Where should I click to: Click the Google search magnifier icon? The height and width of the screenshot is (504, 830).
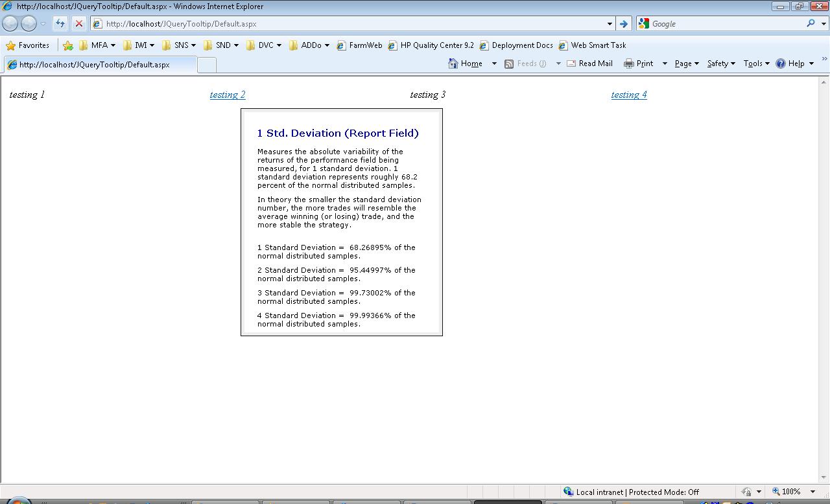811,23
